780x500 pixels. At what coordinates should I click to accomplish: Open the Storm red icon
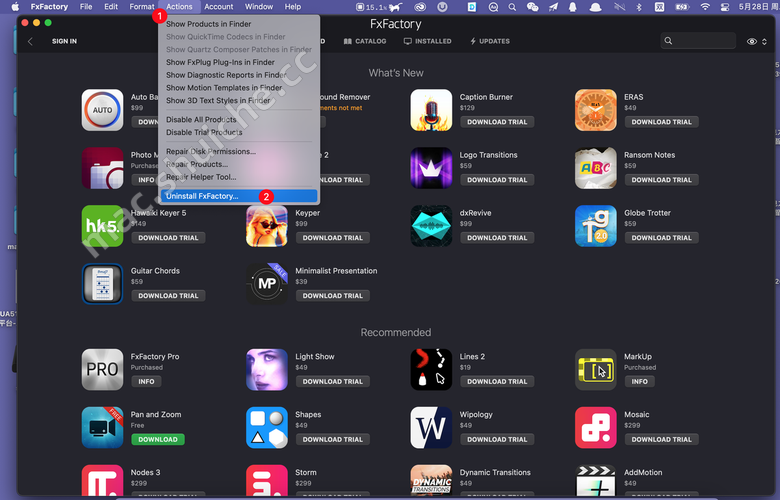[267, 481]
